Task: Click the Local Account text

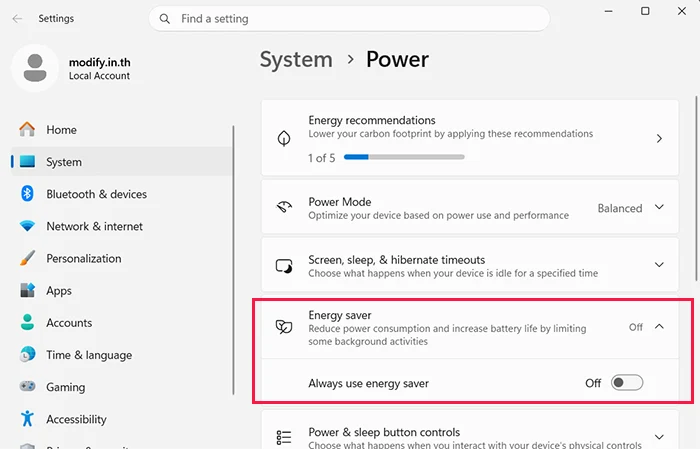Action: click(x=99, y=76)
